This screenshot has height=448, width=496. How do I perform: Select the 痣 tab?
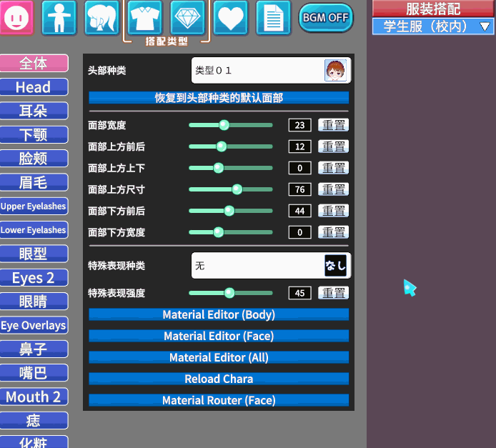[x=34, y=421]
